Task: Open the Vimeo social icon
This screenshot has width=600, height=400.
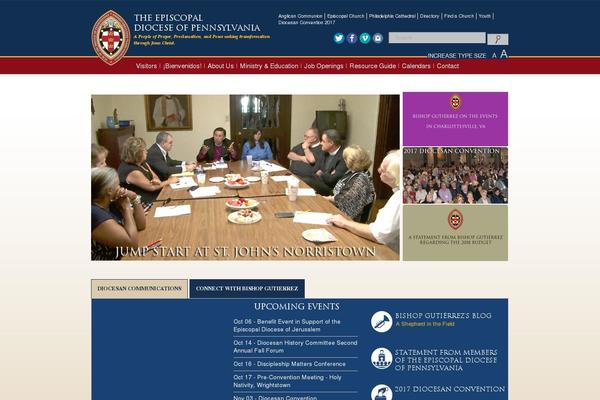Action: (x=365, y=38)
